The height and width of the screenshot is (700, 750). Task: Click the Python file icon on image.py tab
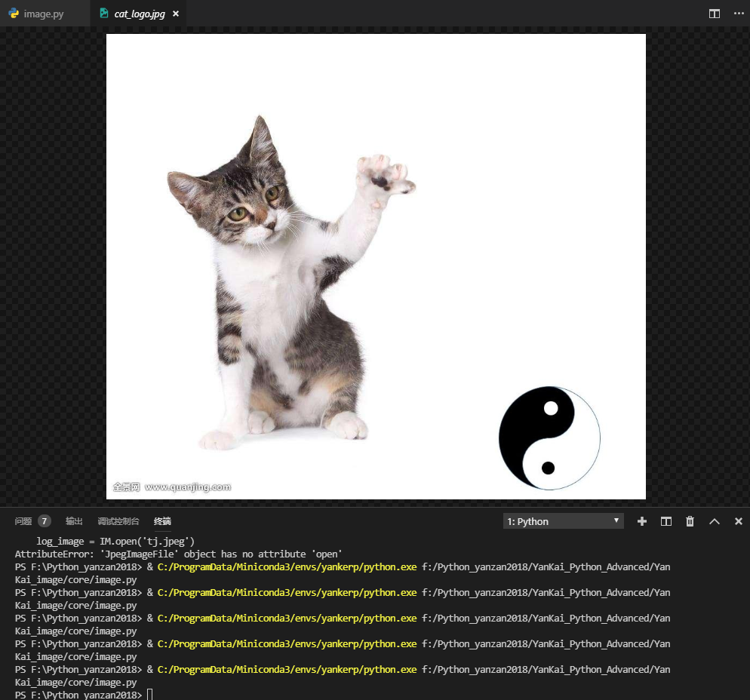14,14
